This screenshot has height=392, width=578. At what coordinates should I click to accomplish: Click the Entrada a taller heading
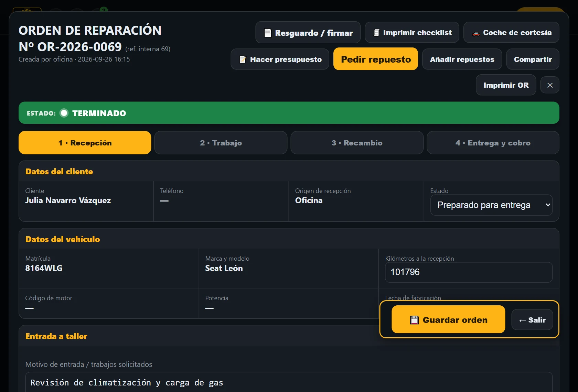56,336
